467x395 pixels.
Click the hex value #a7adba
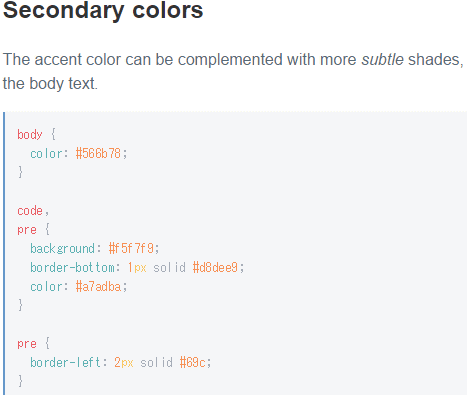98,287
